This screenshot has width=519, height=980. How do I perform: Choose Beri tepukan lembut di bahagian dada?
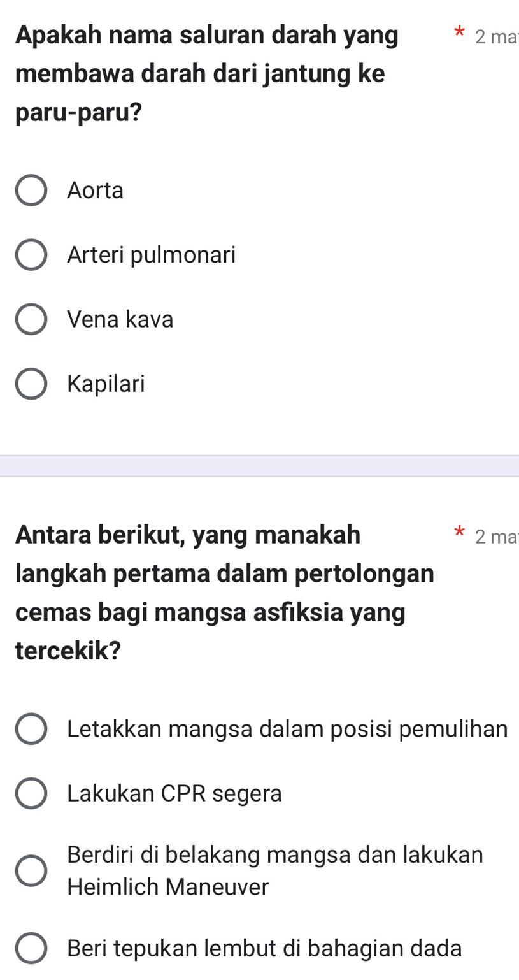coord(263,948)
